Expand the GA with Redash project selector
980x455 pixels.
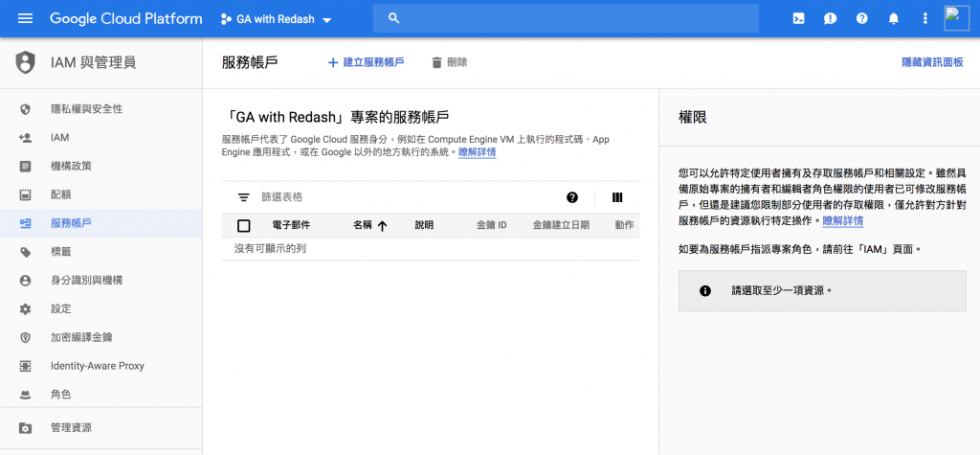coord(277,19)
